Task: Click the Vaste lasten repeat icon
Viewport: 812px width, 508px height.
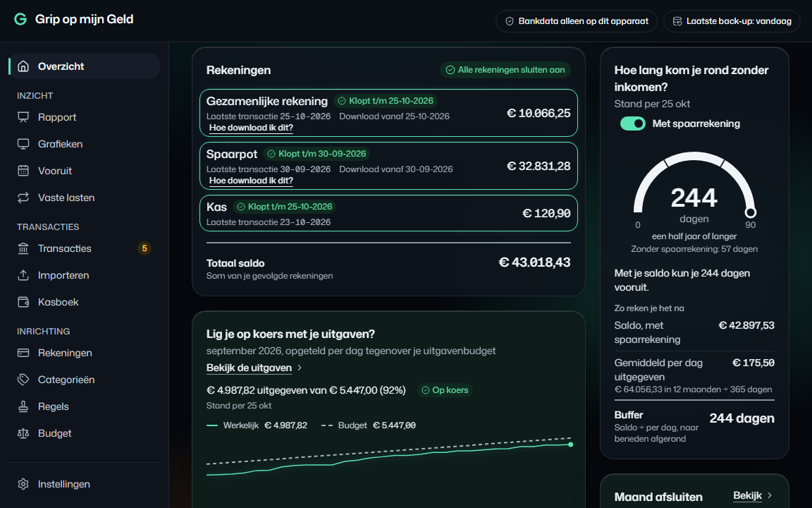Action: pyautogui.click(x=23, y=198)
